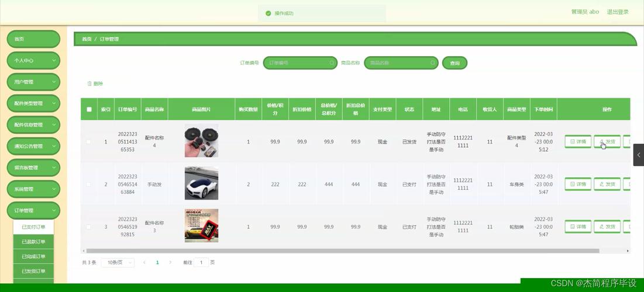Check the checkbox for order row 1
This screenshot has width=644, height=292.
(x=89, y=141)
